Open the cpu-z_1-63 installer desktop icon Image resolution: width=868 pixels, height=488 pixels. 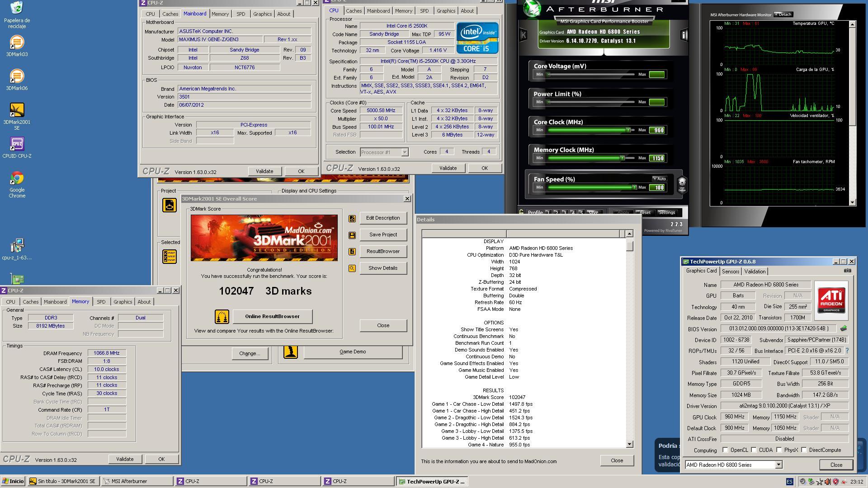17,249
